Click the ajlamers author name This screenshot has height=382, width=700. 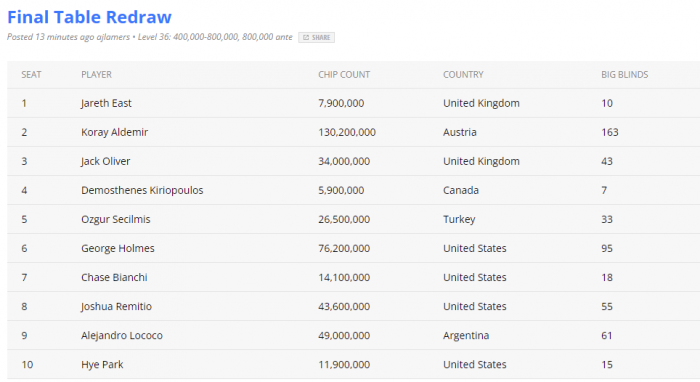click(x=113, y=37)
